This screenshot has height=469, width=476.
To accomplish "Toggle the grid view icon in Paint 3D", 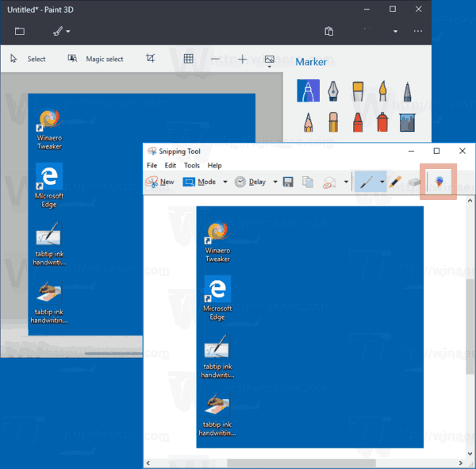I will (188, 58).
